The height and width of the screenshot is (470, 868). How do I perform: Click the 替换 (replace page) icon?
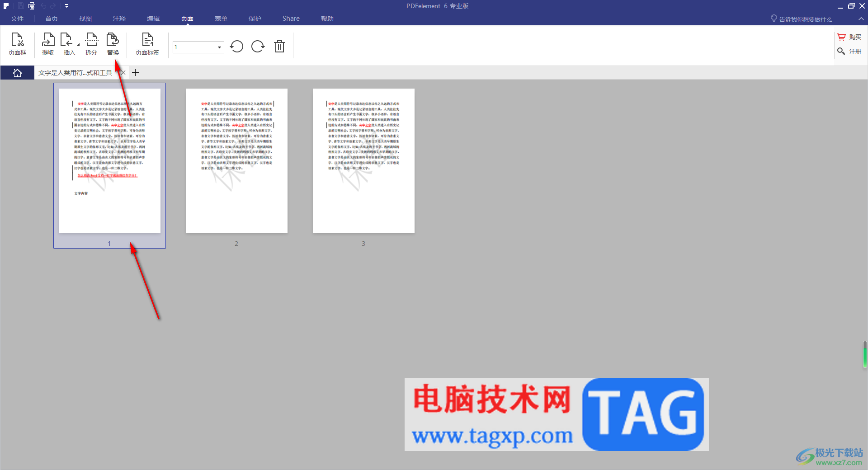(113, 44)
